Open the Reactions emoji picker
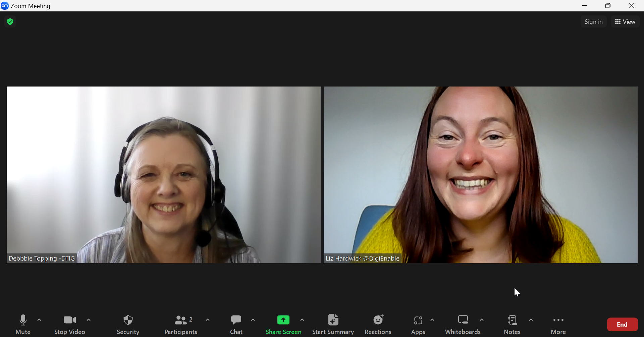Viewport: 644px width, 337px height. click(378, 324)
